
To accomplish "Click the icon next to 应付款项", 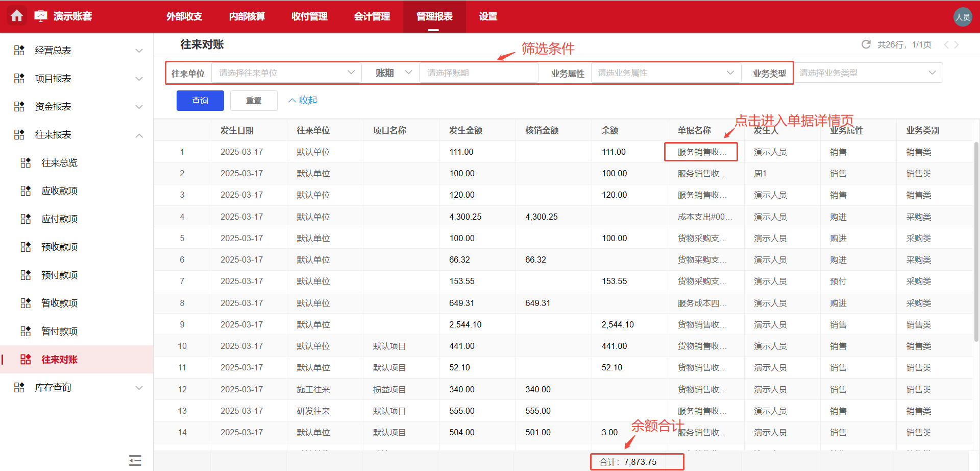I will click(x=26, y=219).
